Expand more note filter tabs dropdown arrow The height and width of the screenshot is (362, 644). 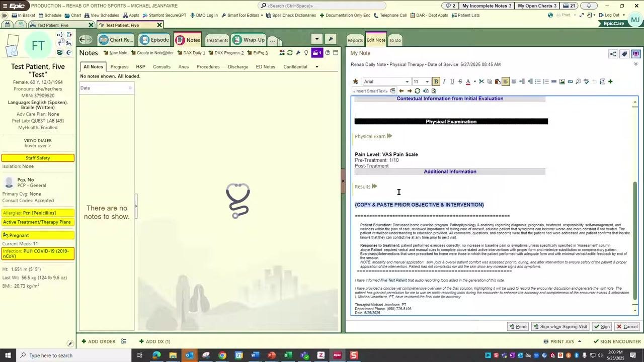(317, 67)
